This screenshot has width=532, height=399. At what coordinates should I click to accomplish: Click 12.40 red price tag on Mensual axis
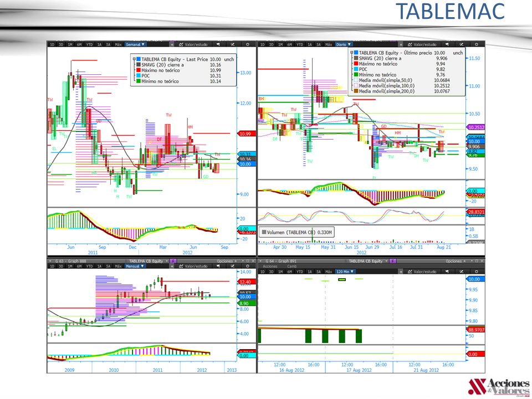click(x=245, y=282)
